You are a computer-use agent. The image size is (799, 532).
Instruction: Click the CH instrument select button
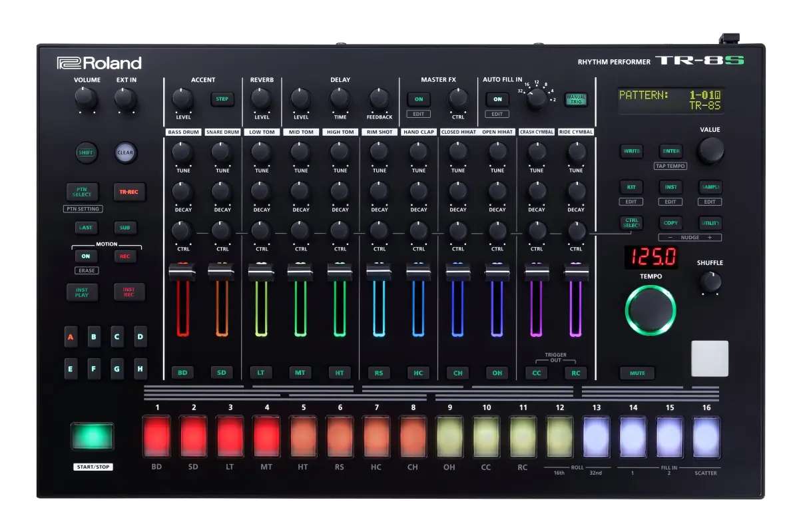tap(457, 373)
